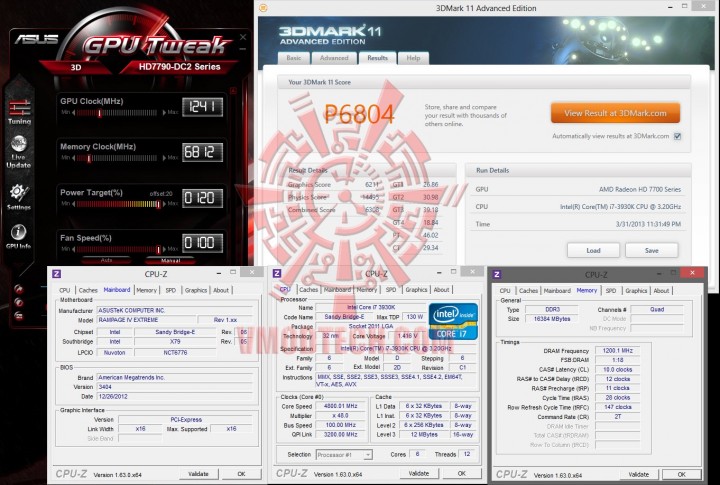The height and width of the screenshot is (485, 720).
Task: Click the GPU Clock Max arrow
Action: (164, 113)
